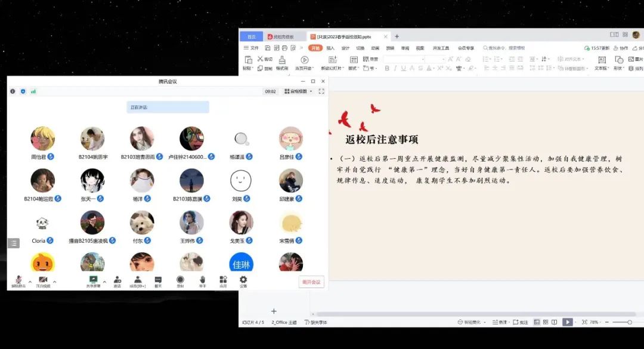
Task: Switch to the Home tab in WPS
Action: click(315, 48)
